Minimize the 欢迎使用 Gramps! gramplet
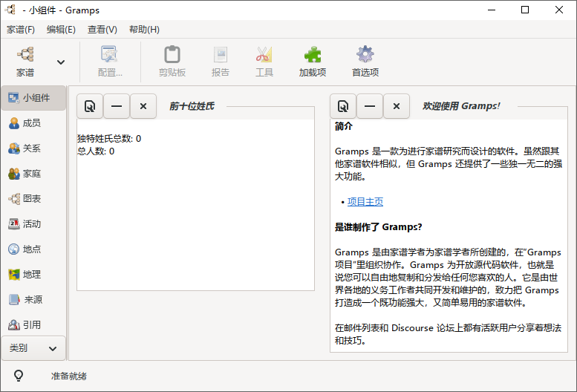577x392 pixels. (x=370, y=106)
